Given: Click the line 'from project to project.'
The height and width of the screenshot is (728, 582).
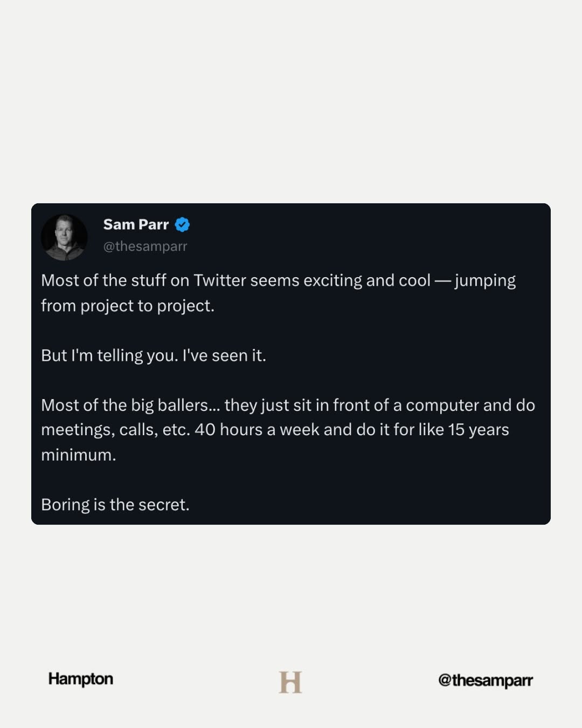Looking at the screenshot, I should pyautogui.click(x=128, y=306).
